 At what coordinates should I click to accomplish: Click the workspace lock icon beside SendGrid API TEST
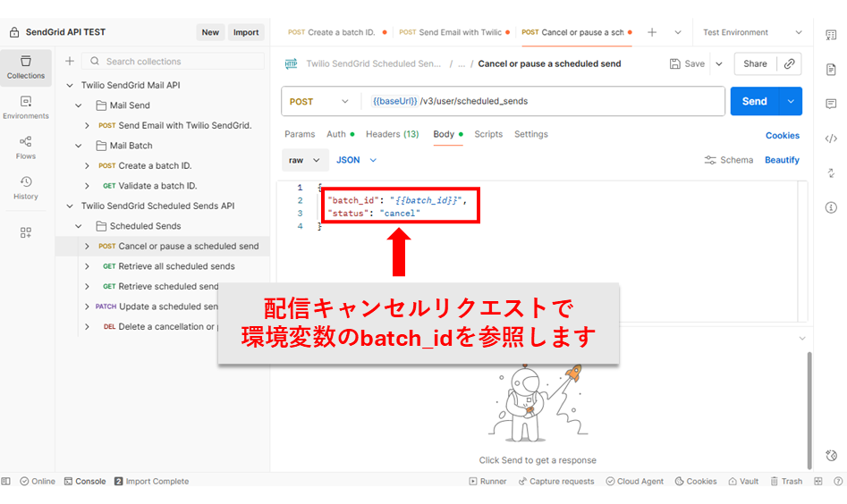tap(14, 32)
